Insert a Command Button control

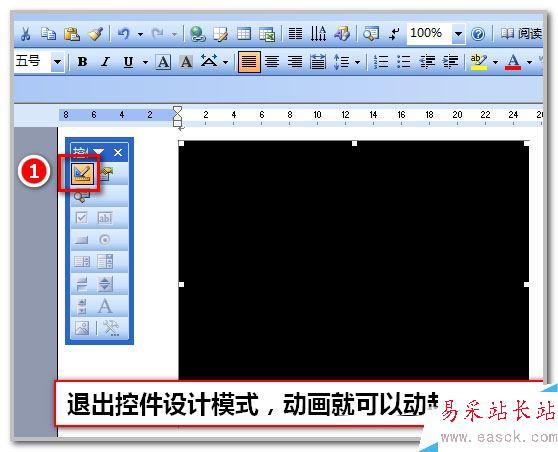[81, 240]
